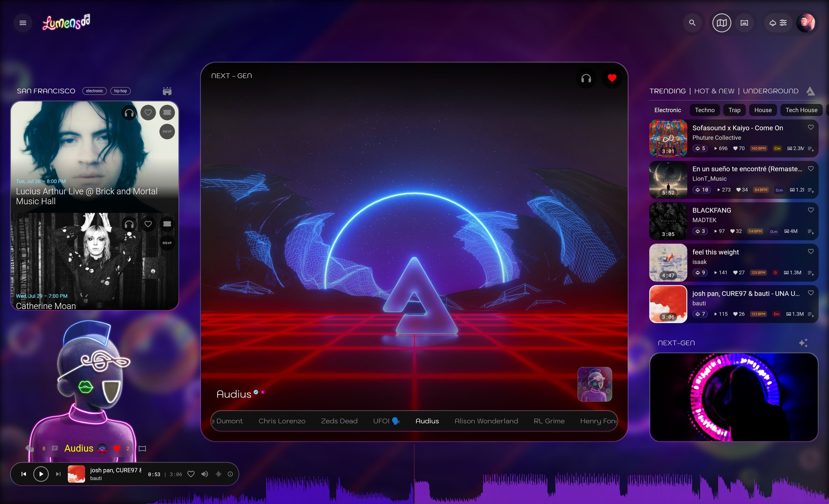Click ticket icon on Catherine Moan event
The image size is (829, 504).
coord(167,224)
